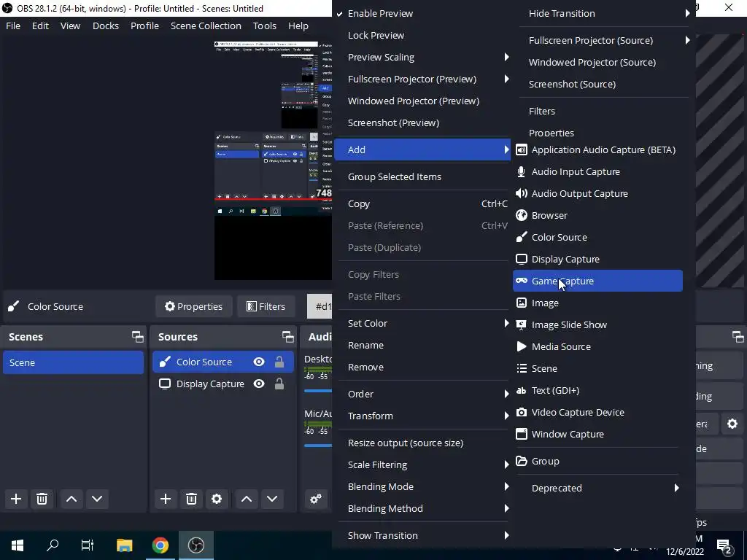Move source down in Sources toolbar
The image size is (747, 560).
[x=272, y=499]
